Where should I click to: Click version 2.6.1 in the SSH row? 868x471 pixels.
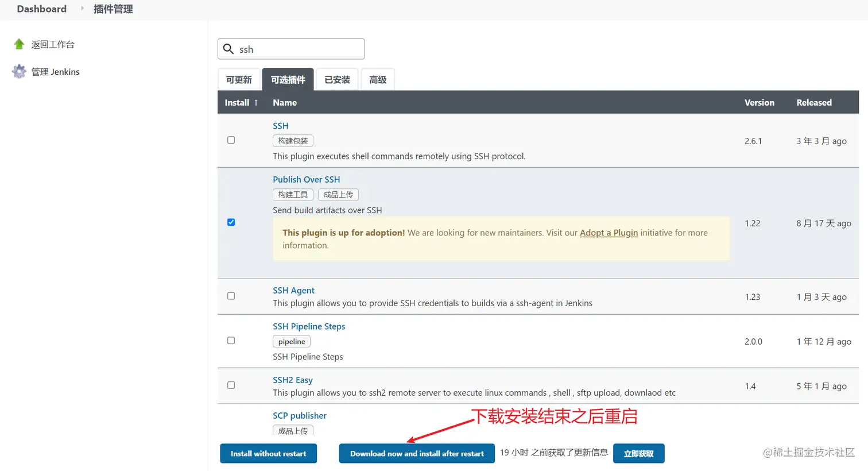[x=753, y=141]
